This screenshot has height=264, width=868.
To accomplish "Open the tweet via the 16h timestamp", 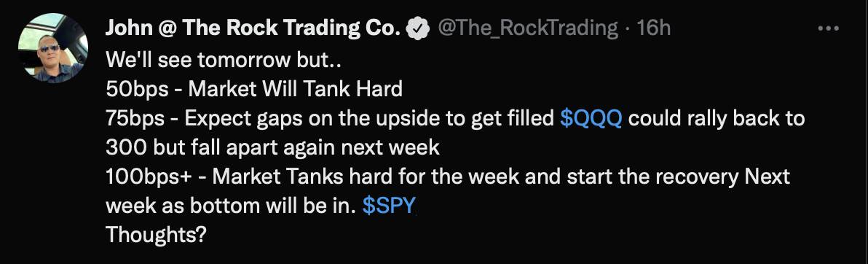I will click(x=654, y=28).
